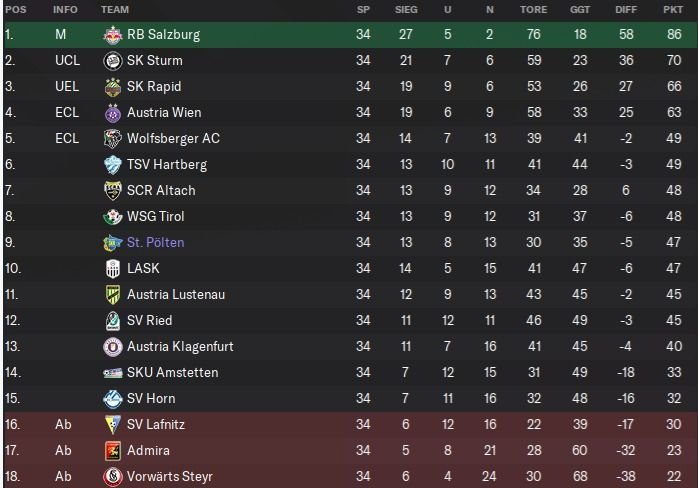The width and height of the screenshot is (698, 488).
Task: Select the SV Lafnitz relegation row
Action: (x=350, y=424)
